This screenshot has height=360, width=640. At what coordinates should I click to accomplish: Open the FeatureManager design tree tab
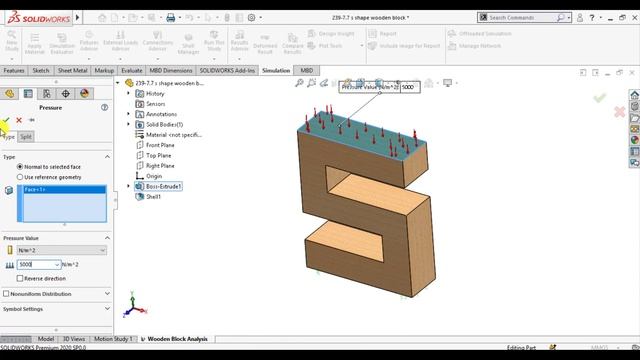(x=9, y=94)
